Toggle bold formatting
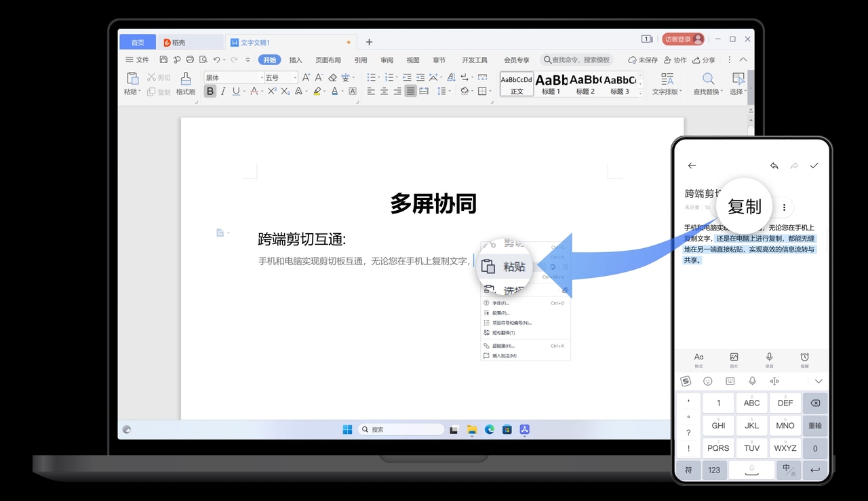This screenshot has height=501, width=868. (x=210, y=91)
